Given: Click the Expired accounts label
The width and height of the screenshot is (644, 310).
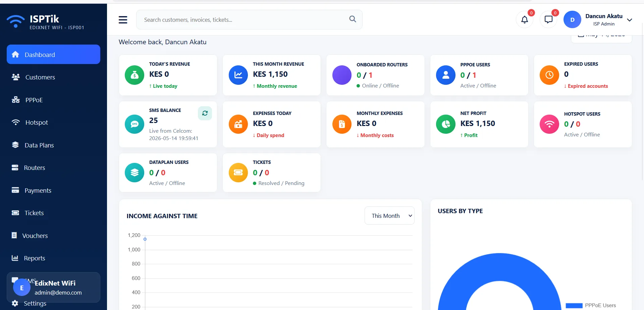Looking at the screenshot, I should coord(586,86).
